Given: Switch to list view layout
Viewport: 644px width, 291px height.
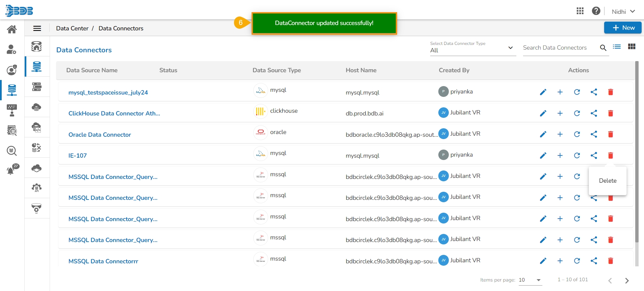Looking at the screenshot, I should click(617, 47).
